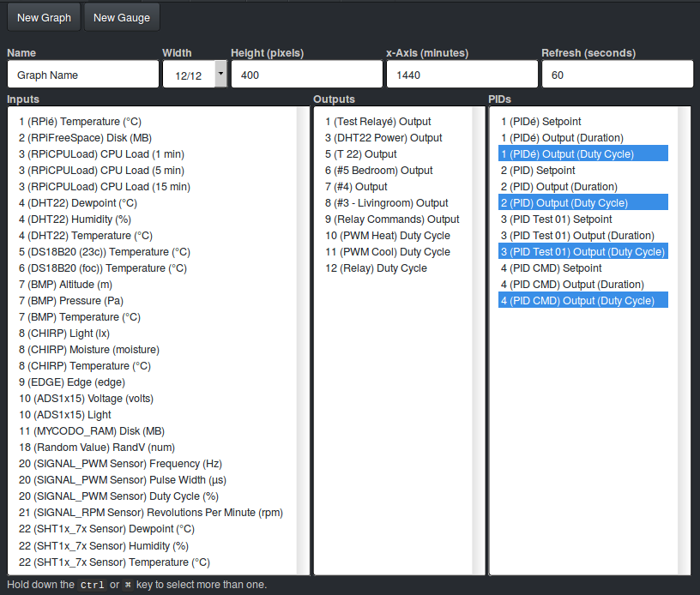
Task: Select '3 (RPiCPULoad) CPU Load (15 min)'
Action: pyautogui.click(x=152, y=187)
